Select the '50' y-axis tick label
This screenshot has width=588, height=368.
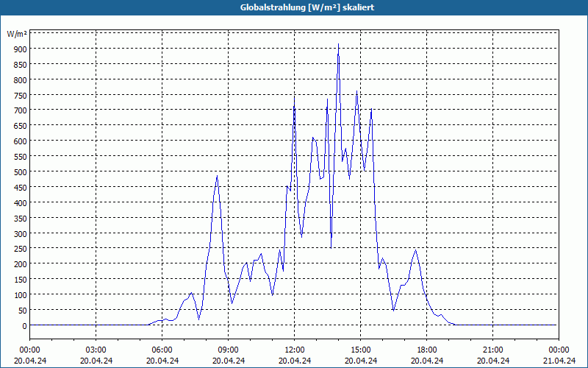[x=23, y=311]
